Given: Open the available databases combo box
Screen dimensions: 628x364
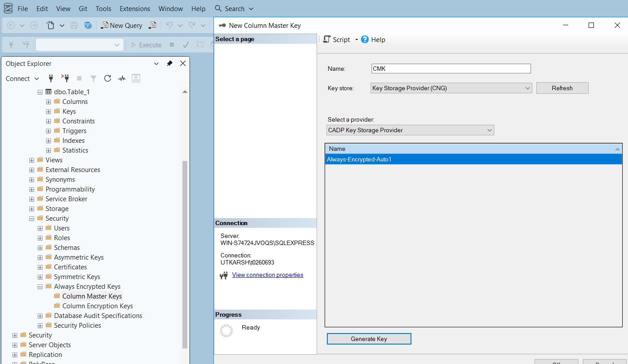Looking at the screenshot, I should click(x=79, y=45).
